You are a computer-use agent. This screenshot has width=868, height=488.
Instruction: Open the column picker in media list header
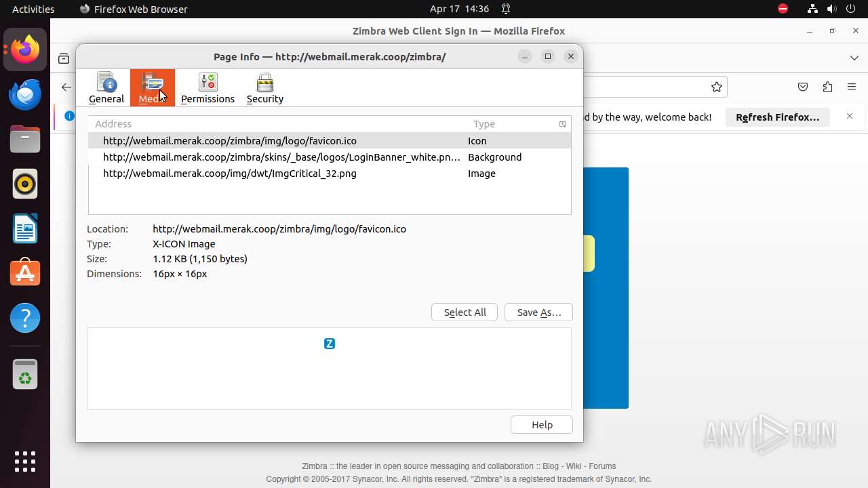pos(562,124)
